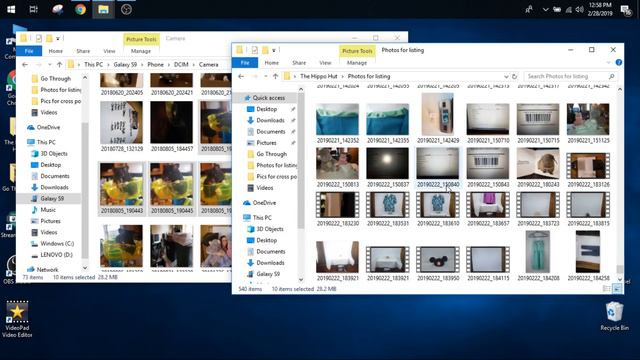Image resolution: width=640 pixels, height=360 pixels.
Task: Open VideoPad Video Editor desktop shortcut
Action: point(17,319)
